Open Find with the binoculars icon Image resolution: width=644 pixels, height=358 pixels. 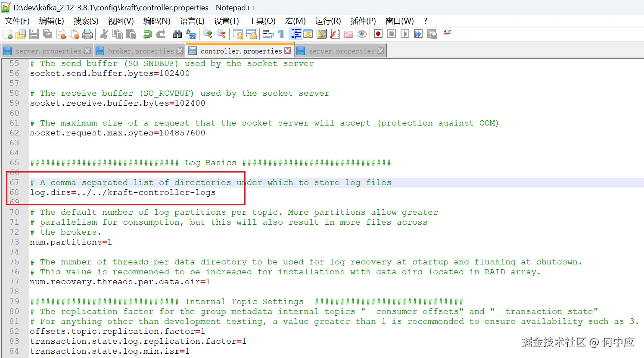[177, 34]
